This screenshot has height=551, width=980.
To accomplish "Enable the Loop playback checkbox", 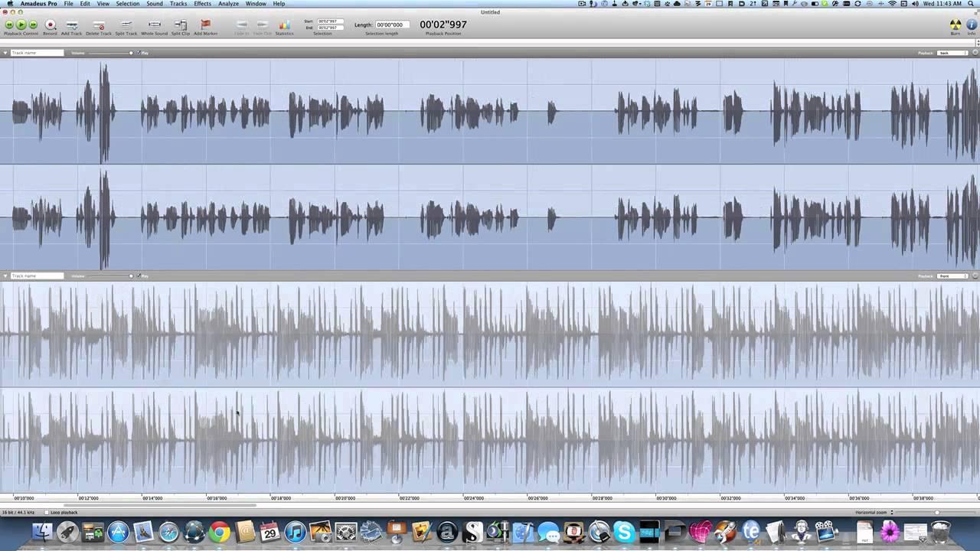I will (47, 512).
